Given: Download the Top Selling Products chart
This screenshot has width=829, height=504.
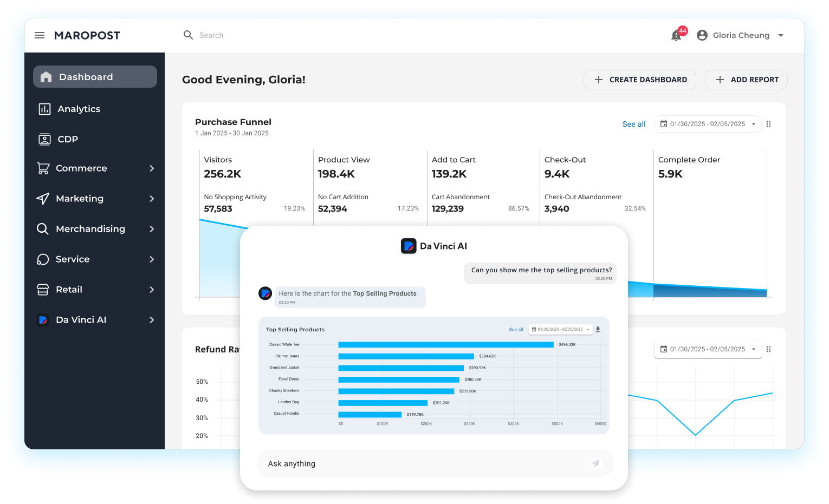Looking at the screenshot, I should click(598, 329).
